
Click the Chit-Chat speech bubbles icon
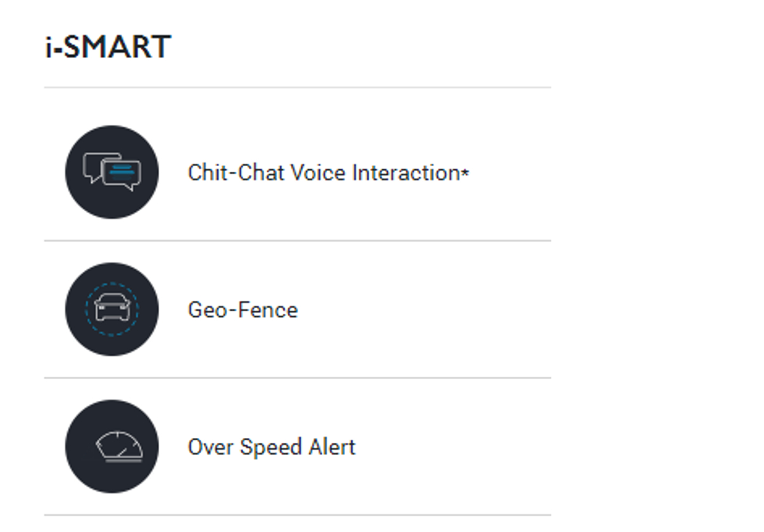(x=112, y=172)
